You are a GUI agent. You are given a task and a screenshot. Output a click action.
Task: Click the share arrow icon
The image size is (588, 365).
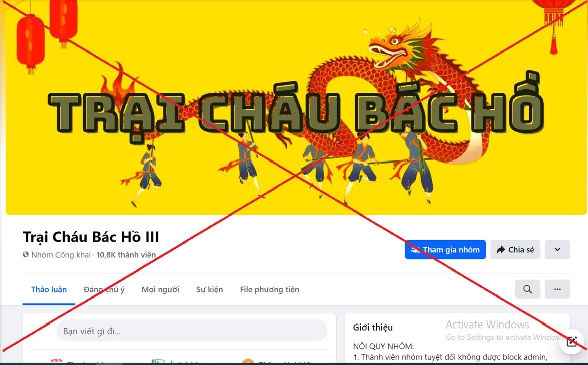[501, 250]
